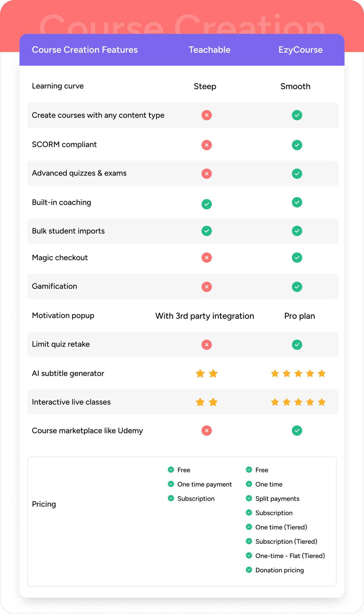Click the Course Creation Features header
This screenshot has height=614, width=364.
[x=85, y=50]
